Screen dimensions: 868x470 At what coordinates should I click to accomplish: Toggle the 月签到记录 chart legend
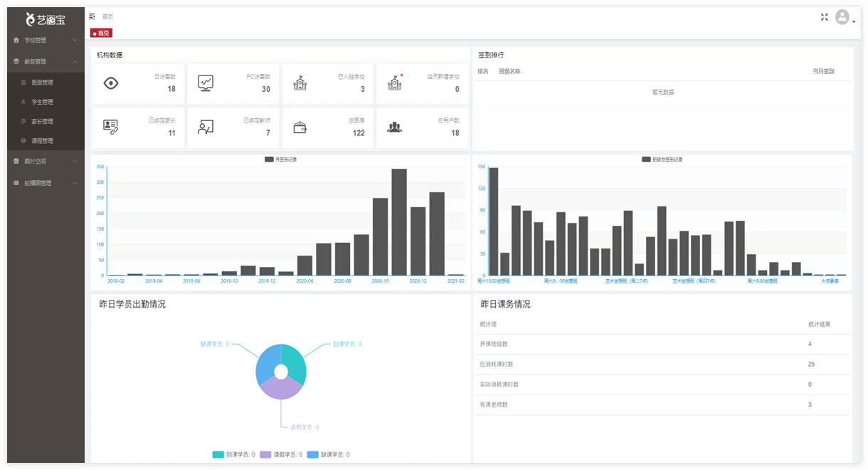[x=280, y=160]
